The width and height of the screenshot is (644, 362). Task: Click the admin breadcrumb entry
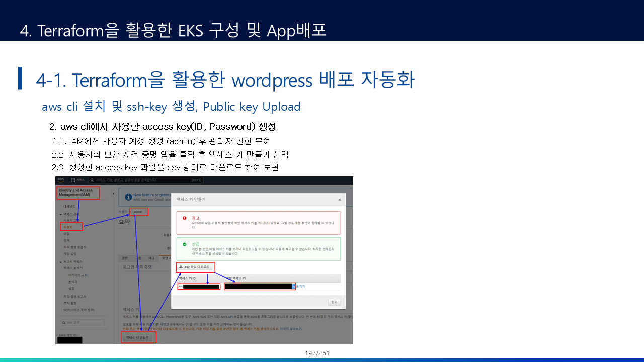click(138, 212)
